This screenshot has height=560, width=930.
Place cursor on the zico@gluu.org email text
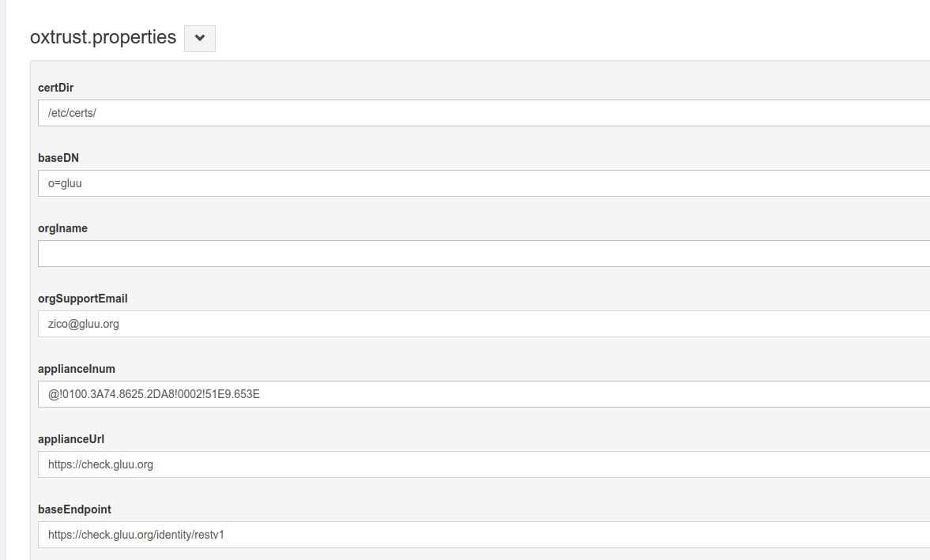point(84,324)
